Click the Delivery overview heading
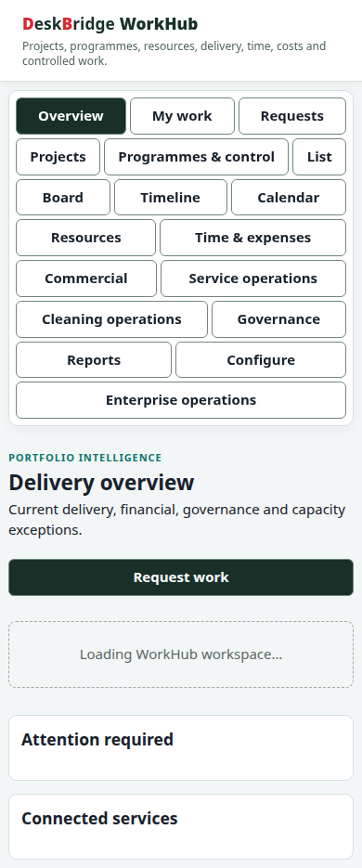The image size is (362, 868). tap(101, 483)
